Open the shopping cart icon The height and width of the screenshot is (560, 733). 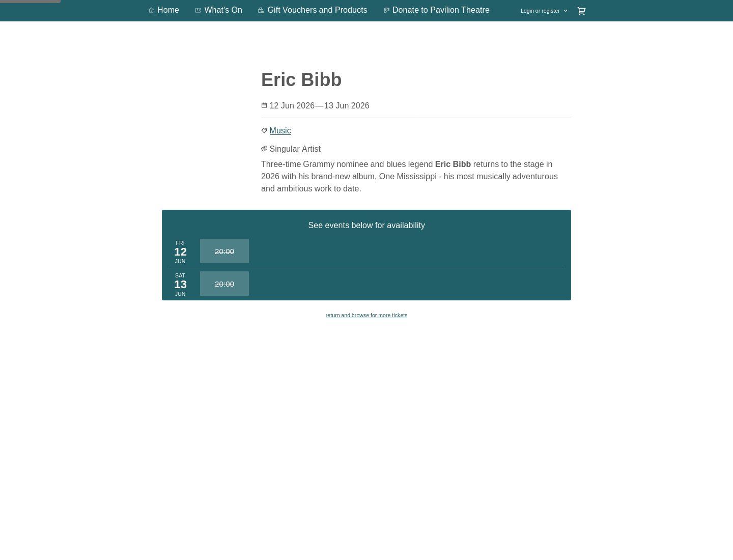[581, 11]
